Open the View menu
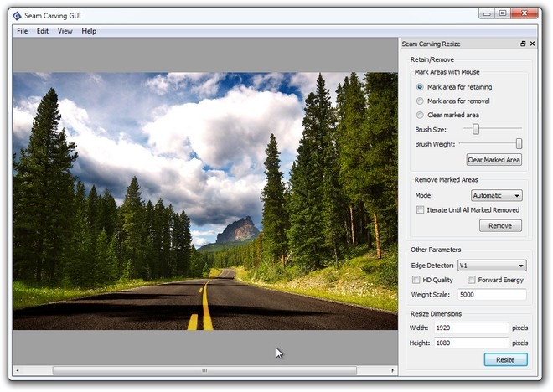This screenshot has height=392, width=553. [65, 31]
